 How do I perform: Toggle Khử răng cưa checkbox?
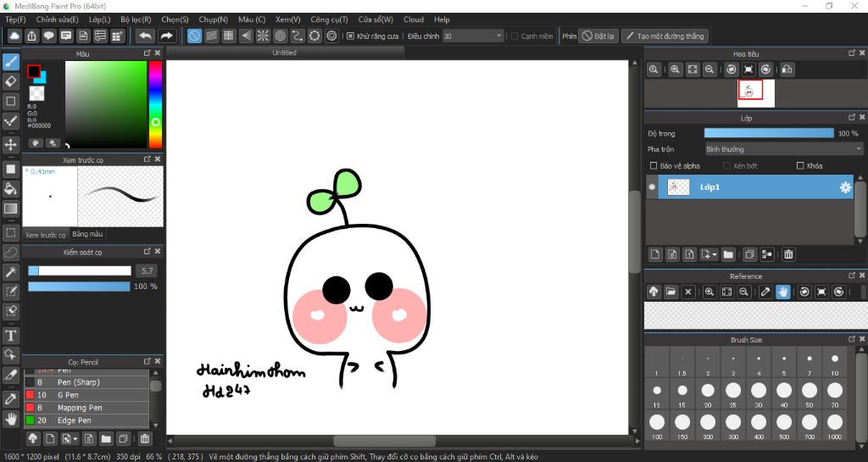click(x=350, y=36)
